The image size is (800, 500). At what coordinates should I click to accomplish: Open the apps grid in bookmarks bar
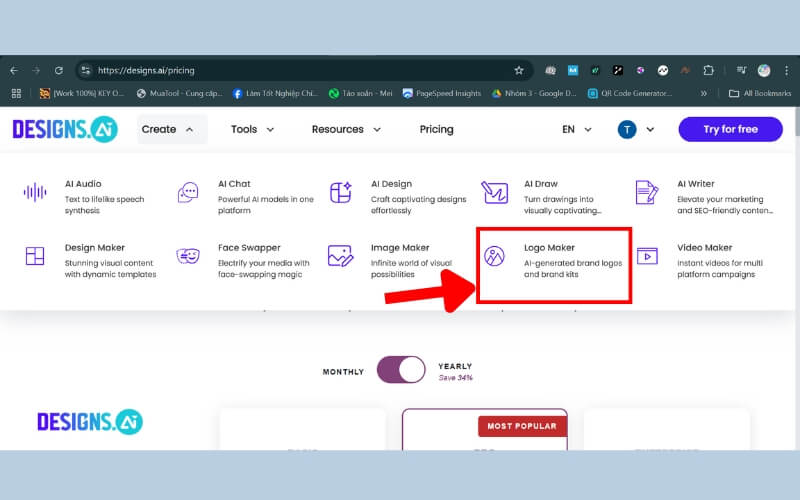coord(16,93)
